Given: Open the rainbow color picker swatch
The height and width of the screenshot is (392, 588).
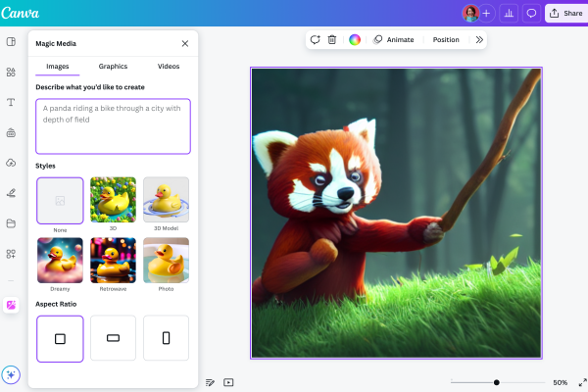Looking at the screenshot, I should coord(355,40).
